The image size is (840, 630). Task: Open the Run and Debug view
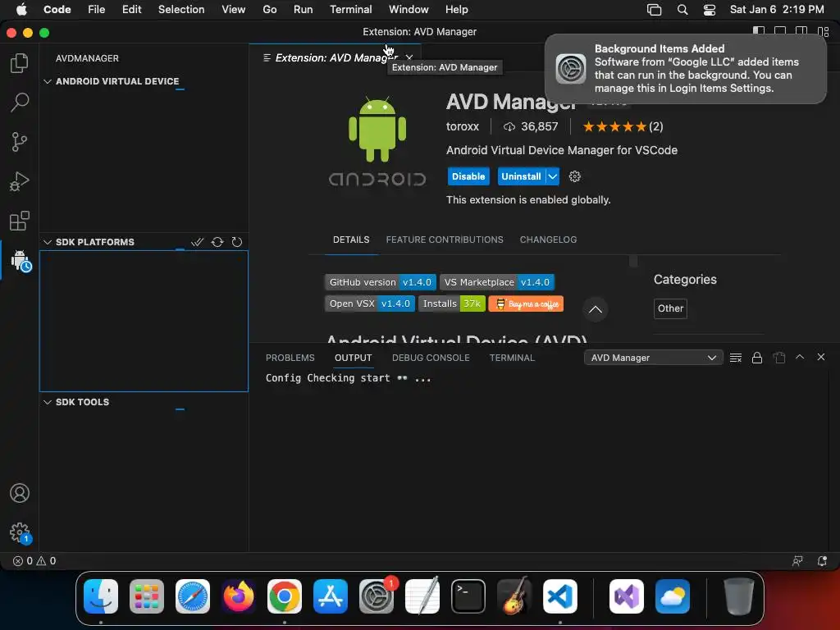pos(20,181)
